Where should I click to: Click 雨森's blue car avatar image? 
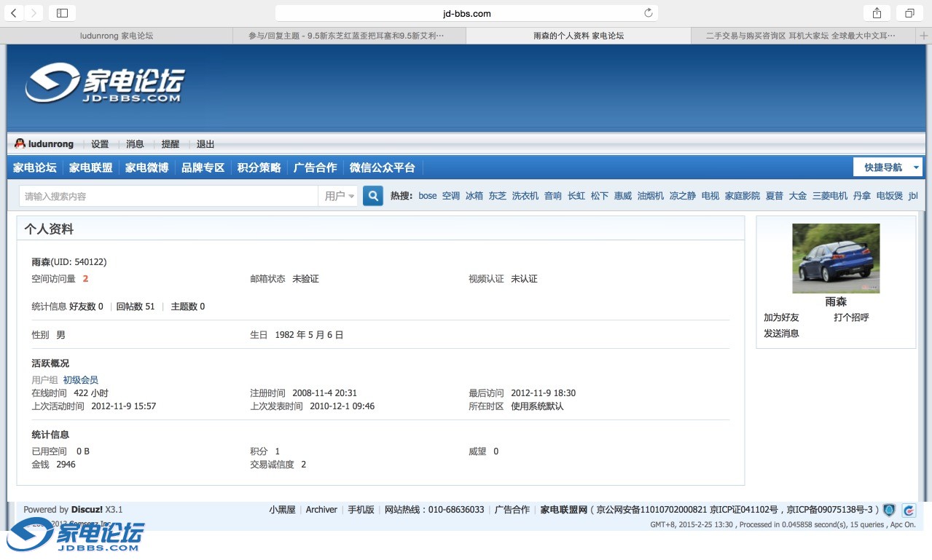pos(835,258)
